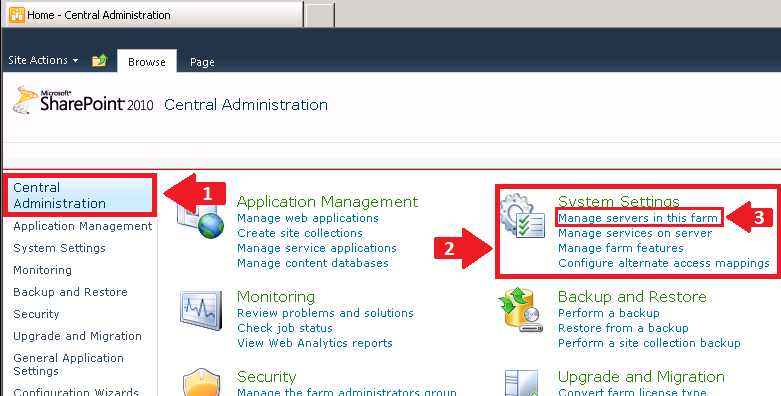Open Application Management in the left navigation
This screenshot has width=781, height=396.
point(83,226)
